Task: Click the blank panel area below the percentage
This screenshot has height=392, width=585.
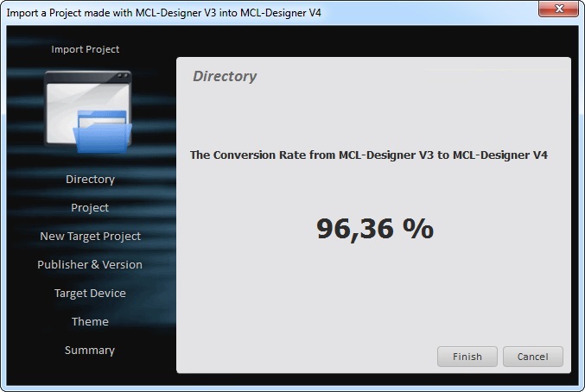Action: 374,294
